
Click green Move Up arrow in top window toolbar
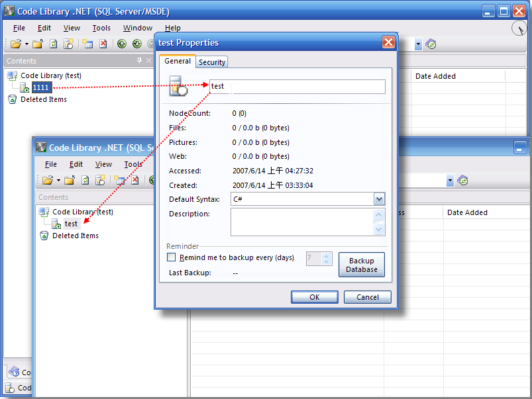(122, 44)
